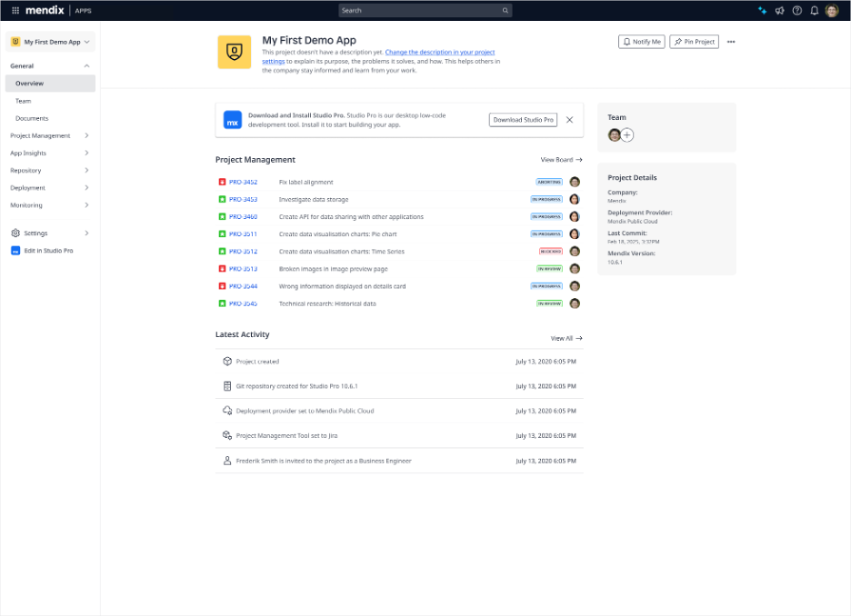This screenshot has width=851, height=616.
Task: Click the Download Studio Pro button
Action: [523, 120]
